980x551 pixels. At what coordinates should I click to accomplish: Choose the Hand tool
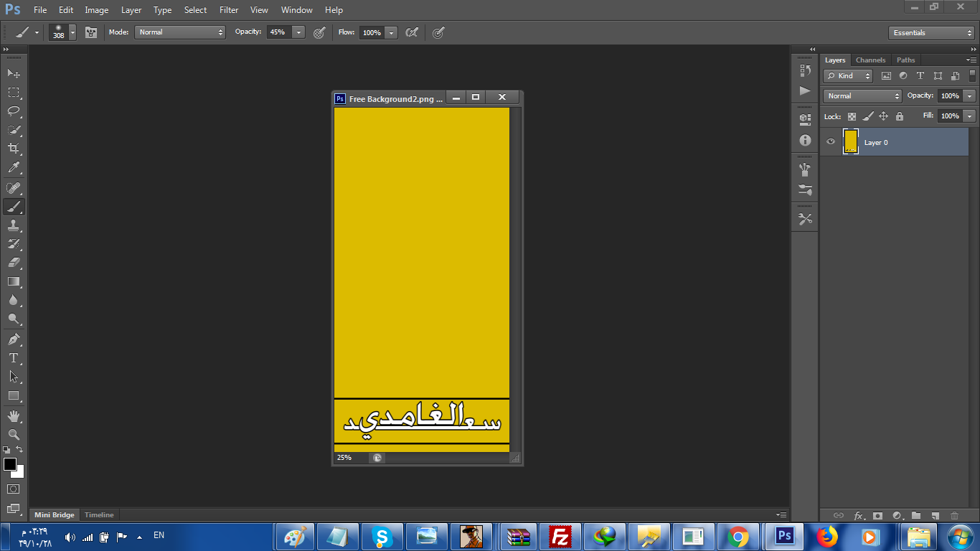[14, 416]
